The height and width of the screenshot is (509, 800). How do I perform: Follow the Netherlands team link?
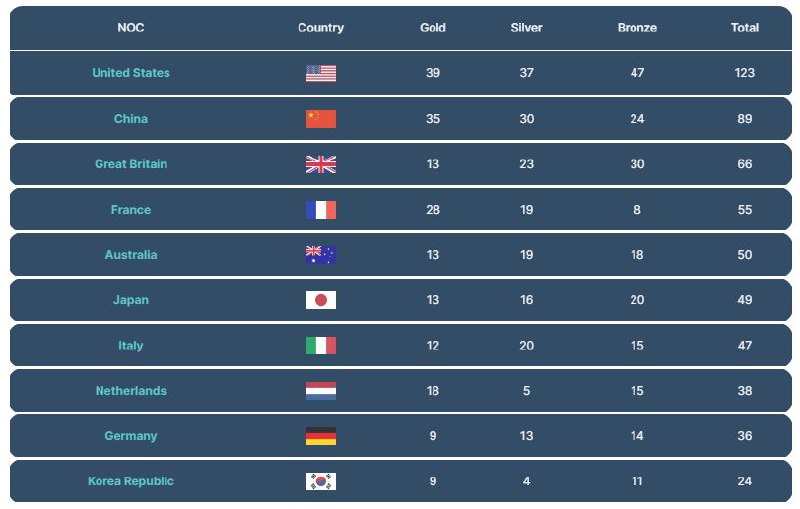point(131,391)
